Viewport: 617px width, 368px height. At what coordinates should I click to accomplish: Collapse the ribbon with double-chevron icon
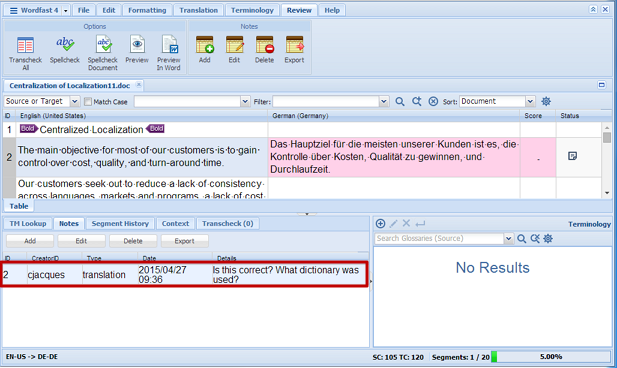pos(593,9)
